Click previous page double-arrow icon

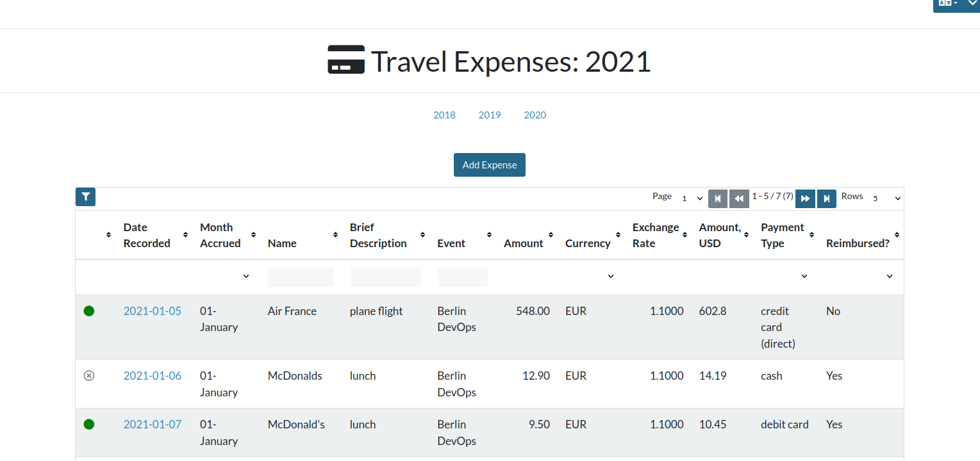739,198
